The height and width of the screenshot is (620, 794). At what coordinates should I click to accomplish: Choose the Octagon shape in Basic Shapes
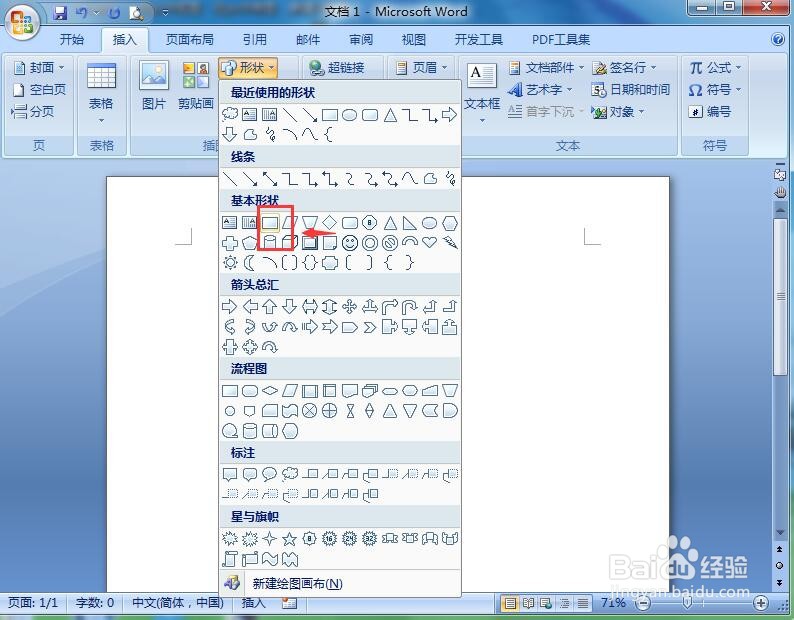[x=370, y=223]
